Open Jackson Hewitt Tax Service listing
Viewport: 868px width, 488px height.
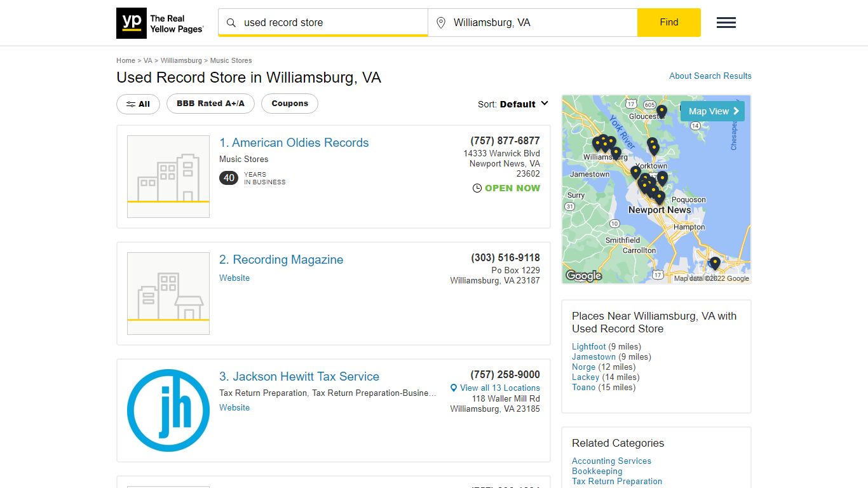pyautogui.click(x=299, y=376)
